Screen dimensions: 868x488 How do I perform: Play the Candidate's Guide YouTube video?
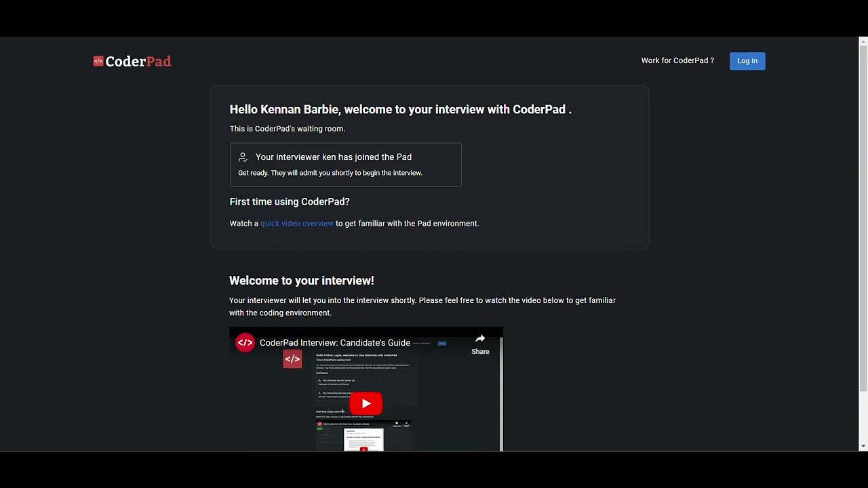(x=366, y=404)
